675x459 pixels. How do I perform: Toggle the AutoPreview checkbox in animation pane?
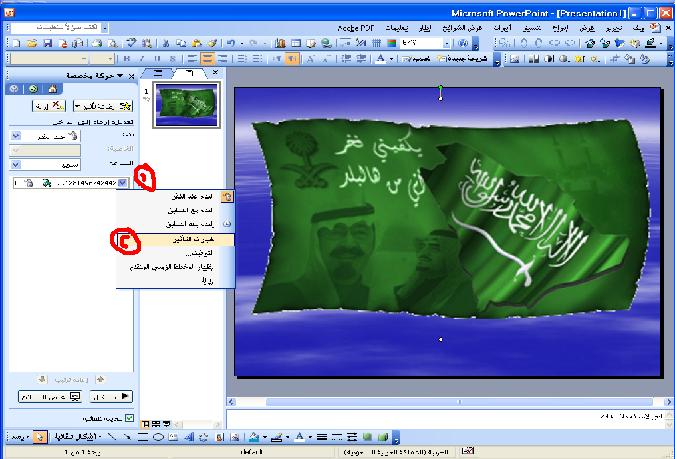129,418
